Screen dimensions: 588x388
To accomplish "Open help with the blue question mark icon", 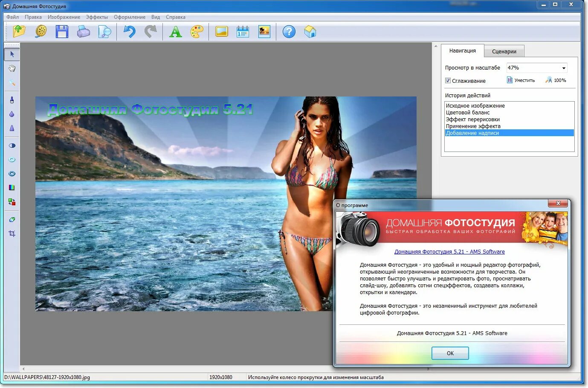I will click(x=289, y=31).
